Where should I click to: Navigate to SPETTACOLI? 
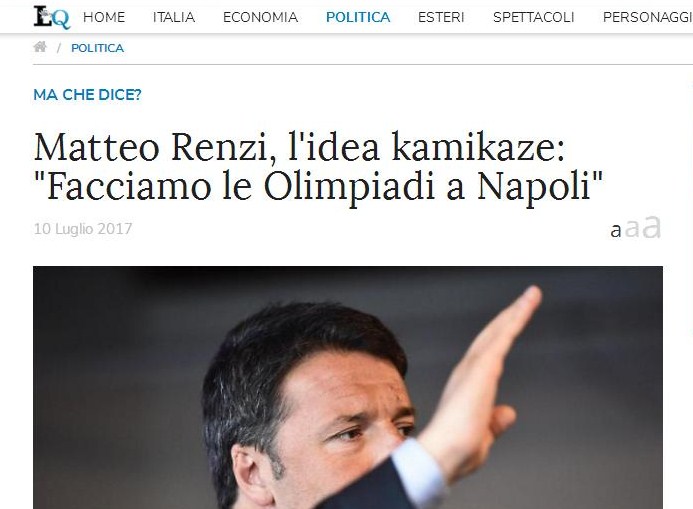click(533, 17)
